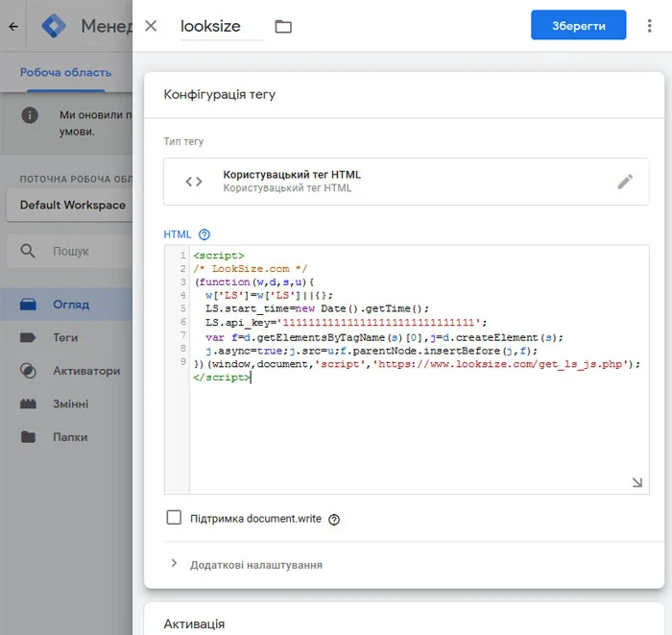The height and width of the screenshot is (635, 672).
Task: Click the Активатори target icon
Action: [x=28, y=371]
